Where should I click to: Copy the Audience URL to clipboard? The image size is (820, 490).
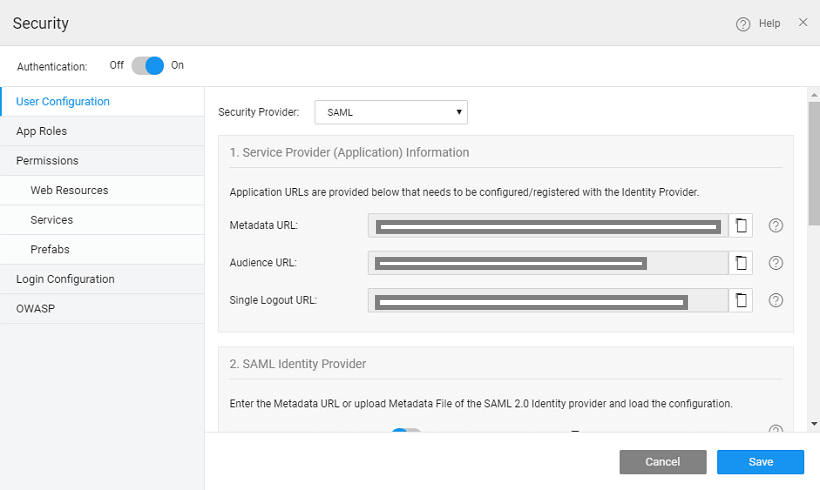point(740,263)
